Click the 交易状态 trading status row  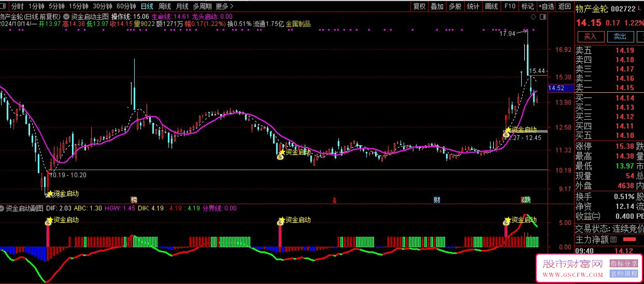point(609,229)
